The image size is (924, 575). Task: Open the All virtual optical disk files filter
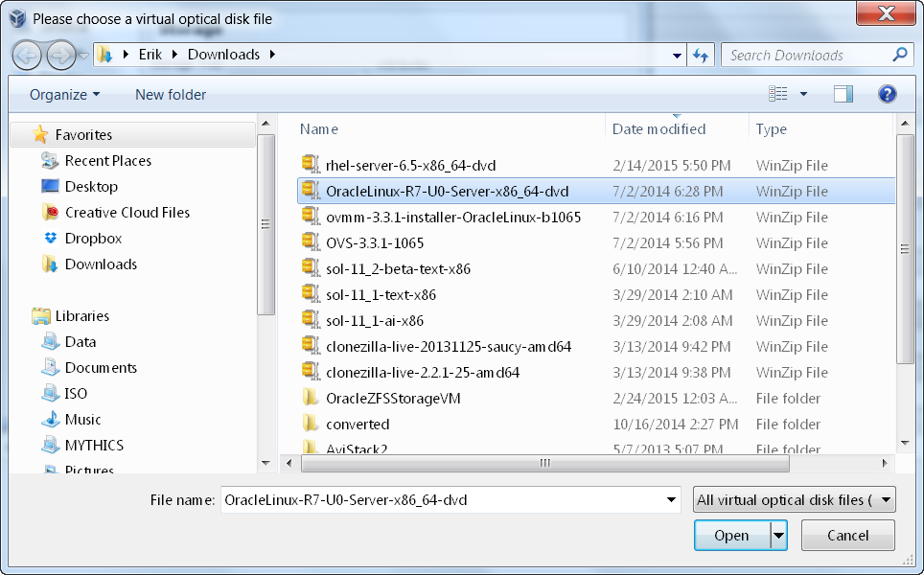click(x=795, y=500)
